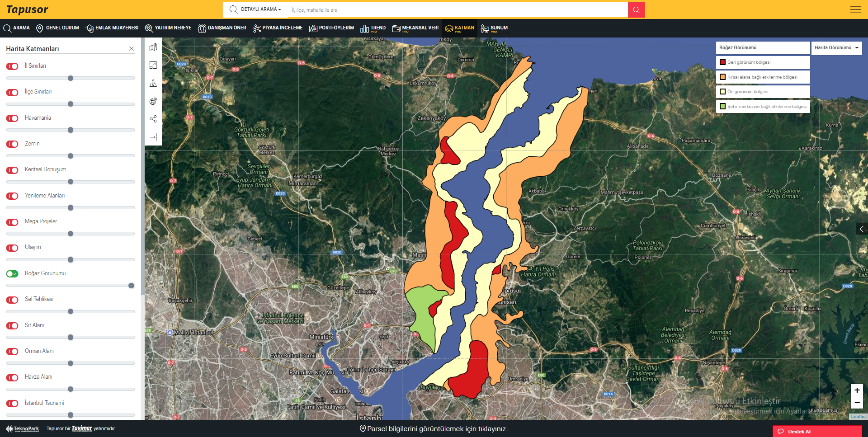This screenshot has height=437, width=868.
Task: Click the Tapusor logo
Action: coord(27,9)
